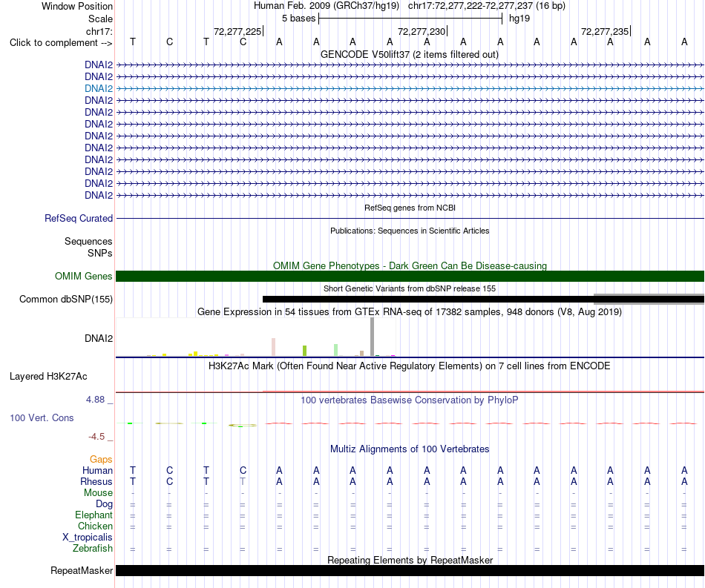
Task: Click the DNAI2 label beside GTEx bars
Action: click(99, 338)
